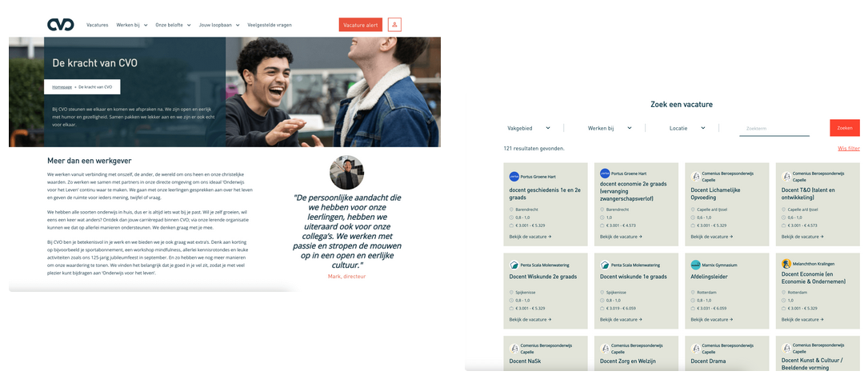Image resolution: width=868 pixels, height=379 pixels.
Task: Open the Vakgebied filter dropdown
Action: [529, 128]
